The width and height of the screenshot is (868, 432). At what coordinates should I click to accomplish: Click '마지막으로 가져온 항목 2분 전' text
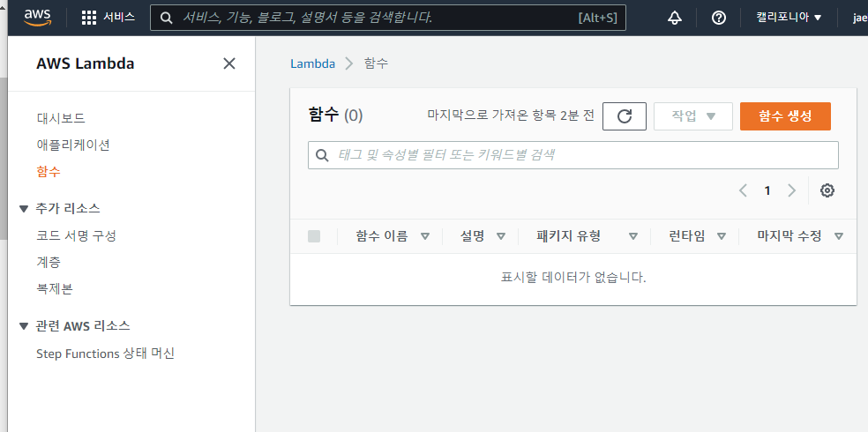tap(511, 115)
